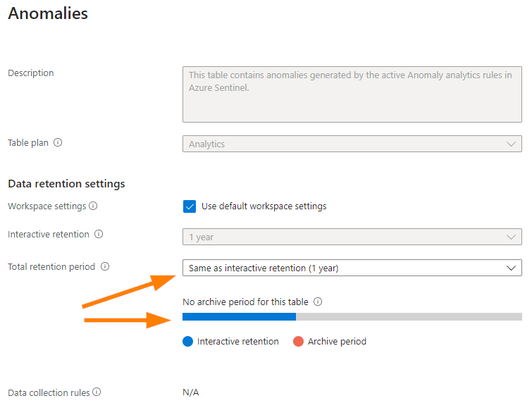Click the blue Interactive retention legend dot

coord(187,341)
